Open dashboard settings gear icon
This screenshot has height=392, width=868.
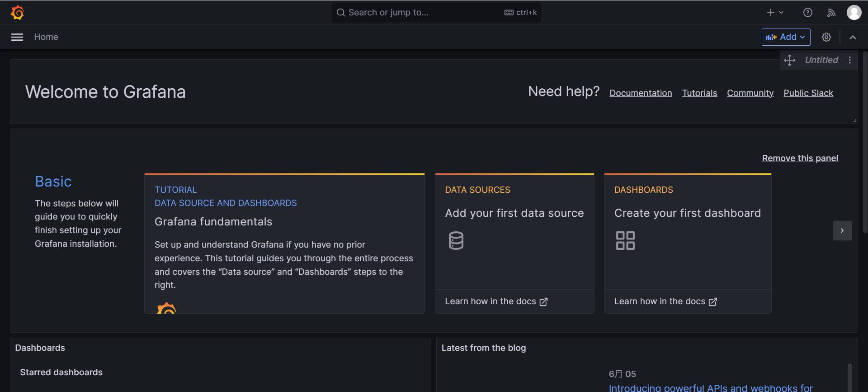[x=826, y=37]
